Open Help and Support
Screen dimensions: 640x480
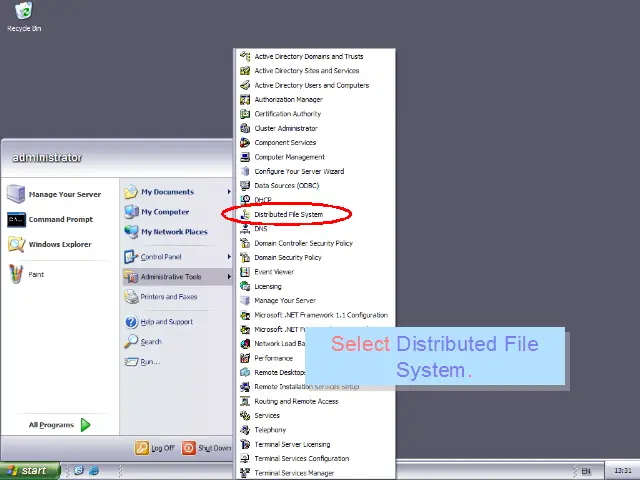click(x=159, y=322)
